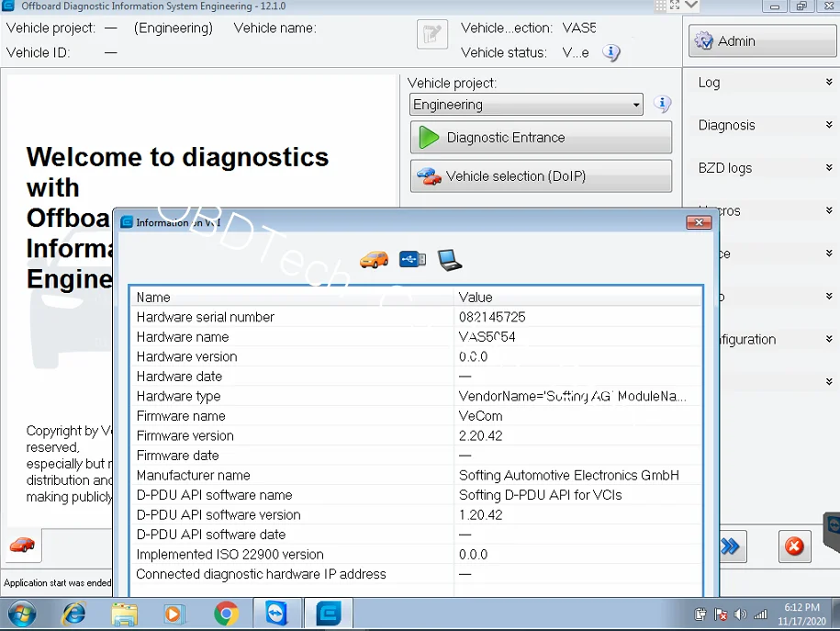This screenshot has height=631, width=840.
Task: Click the Admin button
Action: tap(762, 40)
